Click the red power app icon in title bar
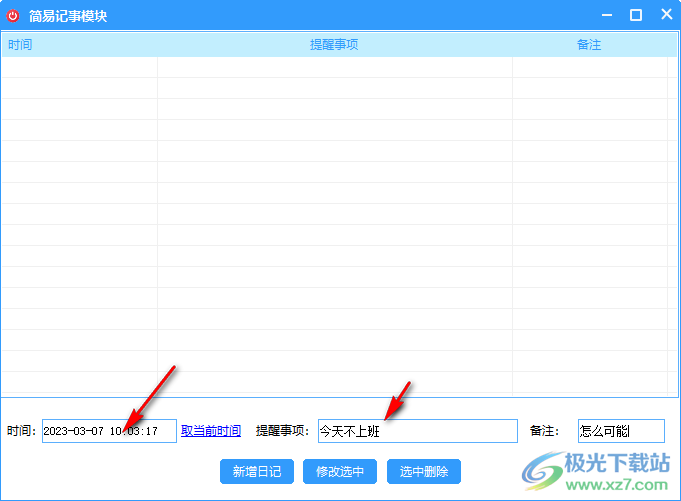Viewport: 681px width, 501px height. click(x=13, y=16)
